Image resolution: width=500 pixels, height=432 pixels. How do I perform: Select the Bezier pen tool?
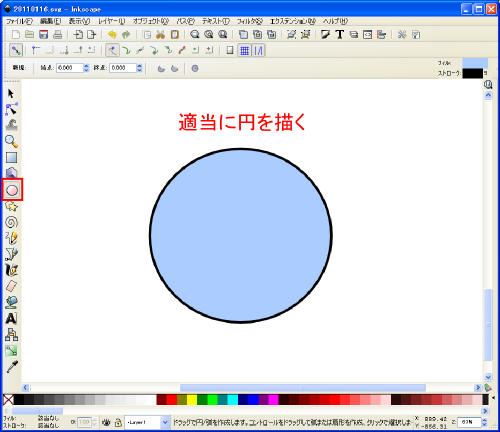pos(11,254)
